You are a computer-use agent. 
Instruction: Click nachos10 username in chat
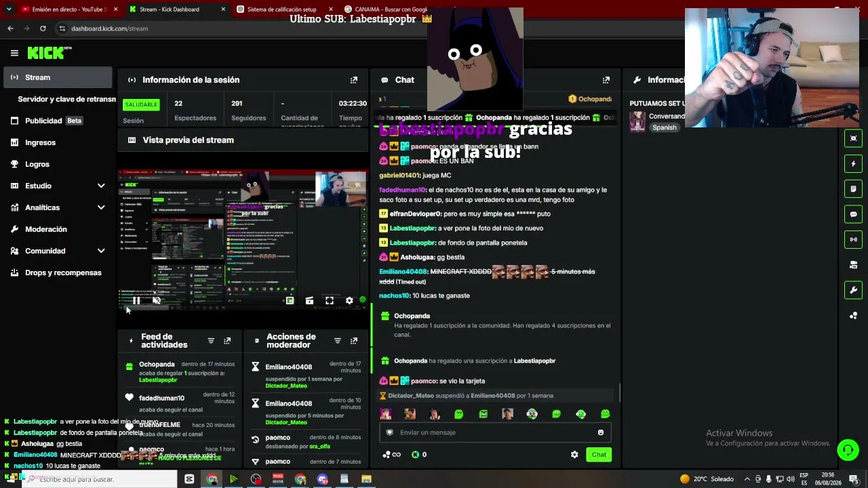pyautogui.click(x=395, y=296)
